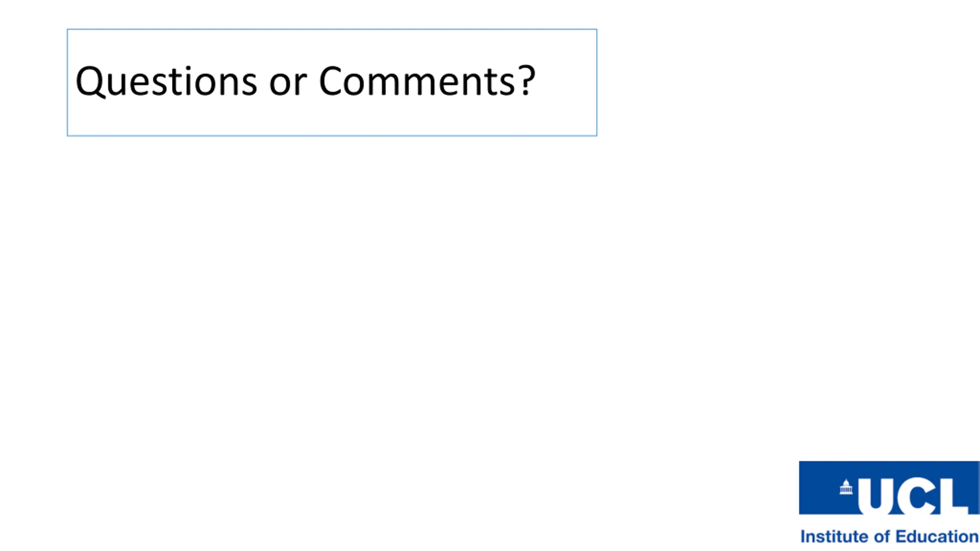Click the word "Institute" under the logo
This screenshot has height=551, width=980.
click(x=835, y=536)
